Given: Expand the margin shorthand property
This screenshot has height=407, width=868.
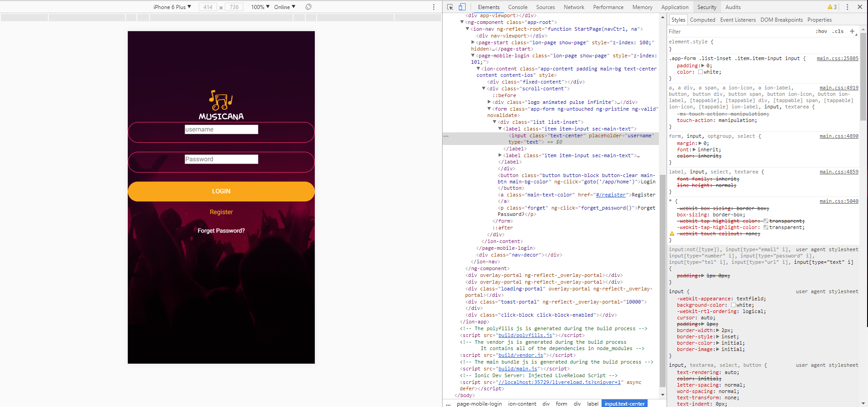Looking at the screenshot, I should 700,143.
